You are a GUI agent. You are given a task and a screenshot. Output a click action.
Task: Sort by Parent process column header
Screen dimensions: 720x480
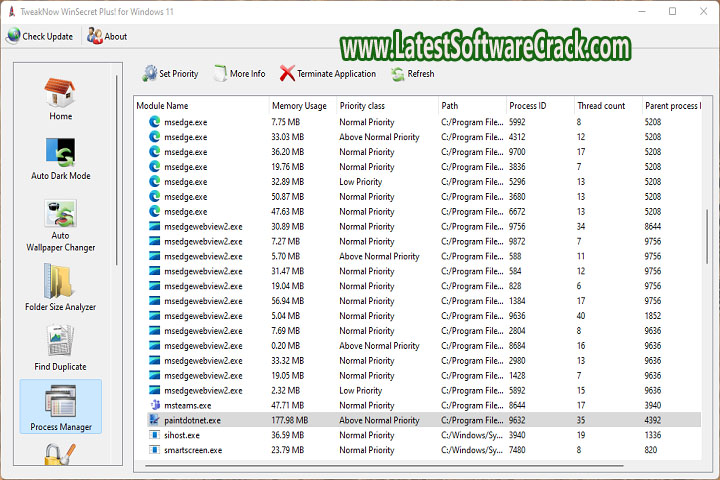[672, 106]
